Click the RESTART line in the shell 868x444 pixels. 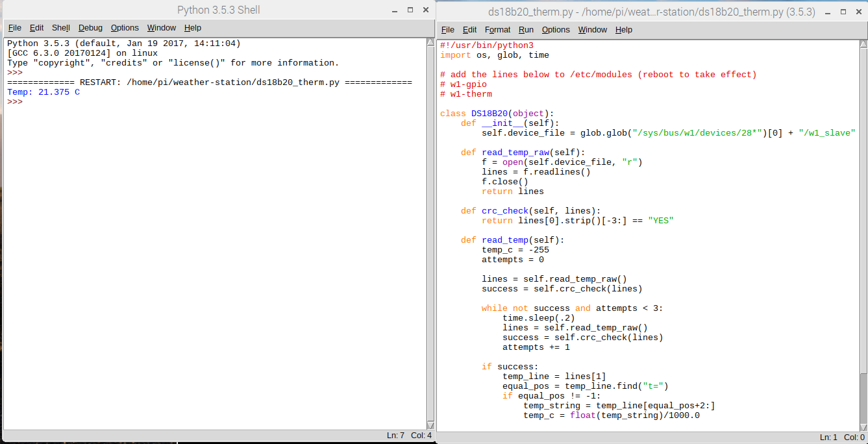[x=210, y=82]
